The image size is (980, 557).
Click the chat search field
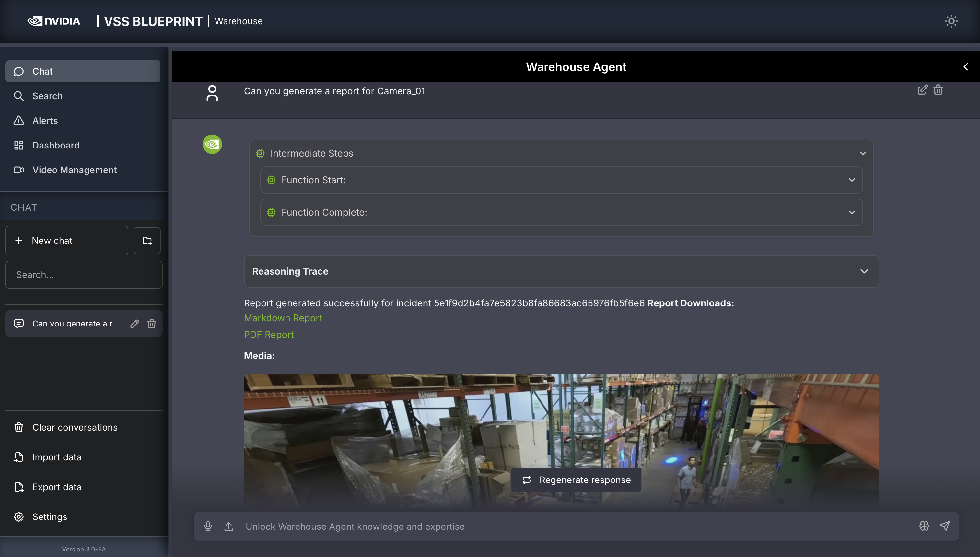tap(84, 274)
